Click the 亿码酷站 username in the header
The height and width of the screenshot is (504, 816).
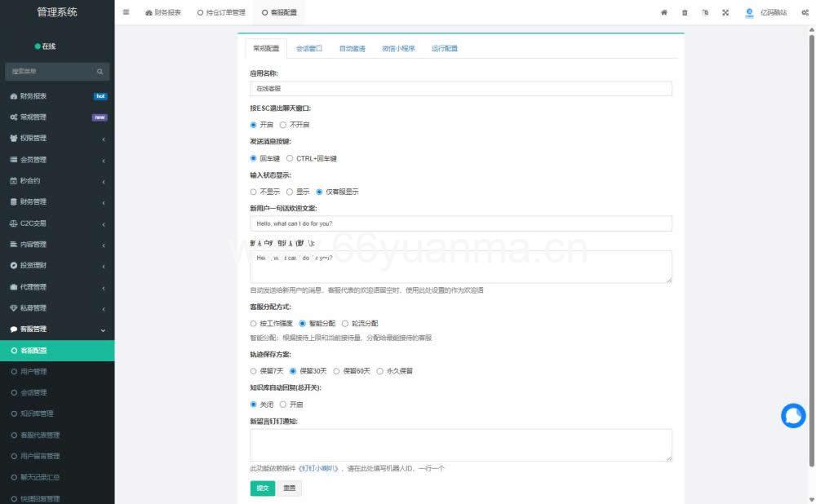(x=774, y=12)
